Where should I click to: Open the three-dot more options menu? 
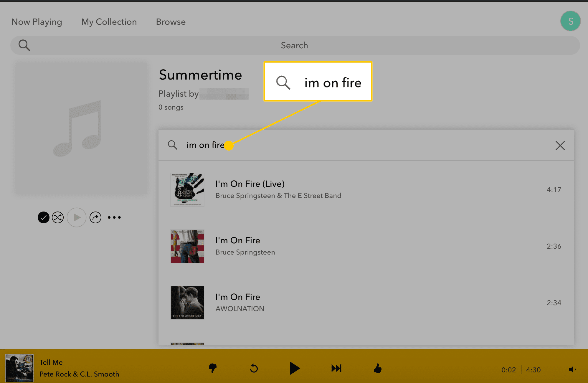tap(114, 217)
